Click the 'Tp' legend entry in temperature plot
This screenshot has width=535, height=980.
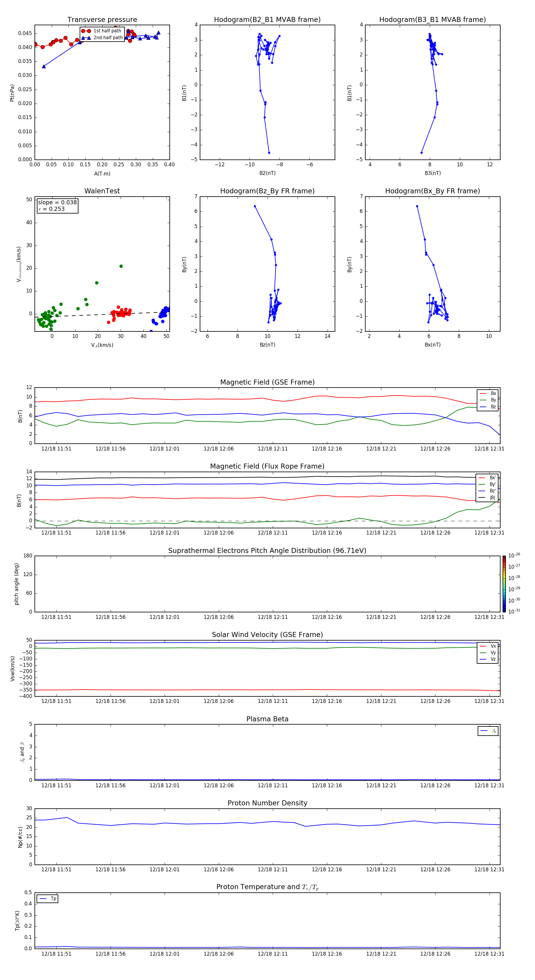(x=48, y=899)
